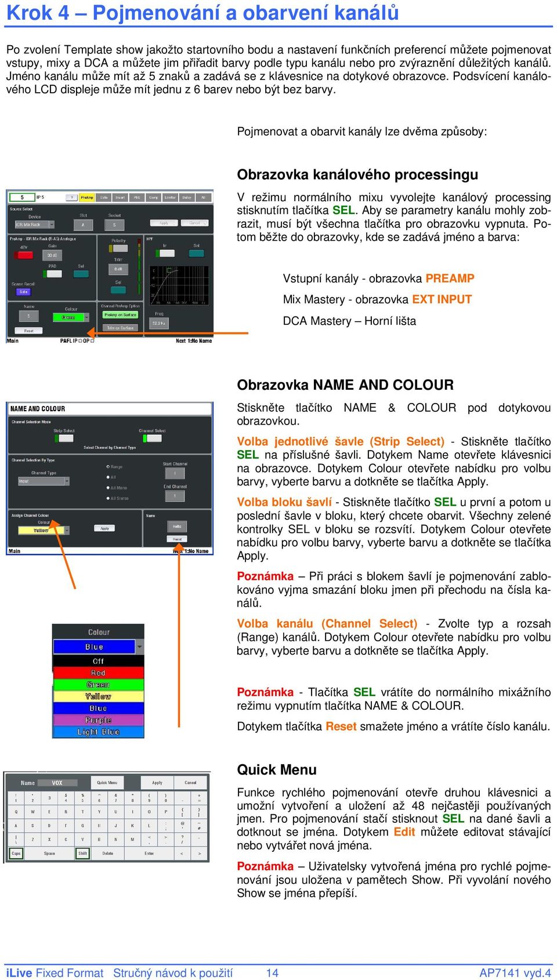Image resolution: width=557 pixels, height=980 pixels.
Task: Pick the Red colour option
Action: 98,673
